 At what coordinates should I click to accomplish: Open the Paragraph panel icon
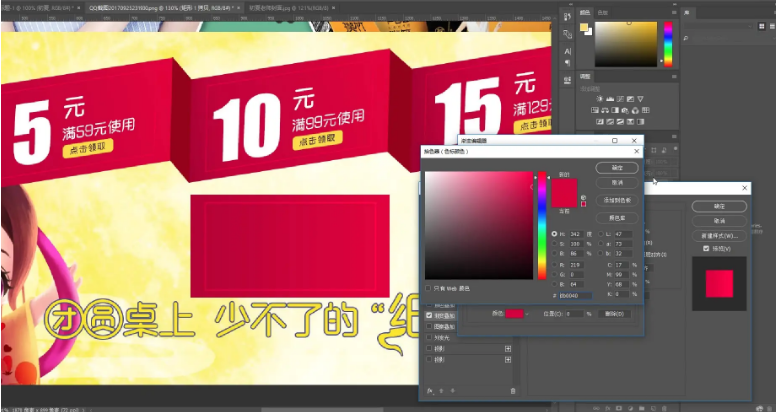coord(568,63)
